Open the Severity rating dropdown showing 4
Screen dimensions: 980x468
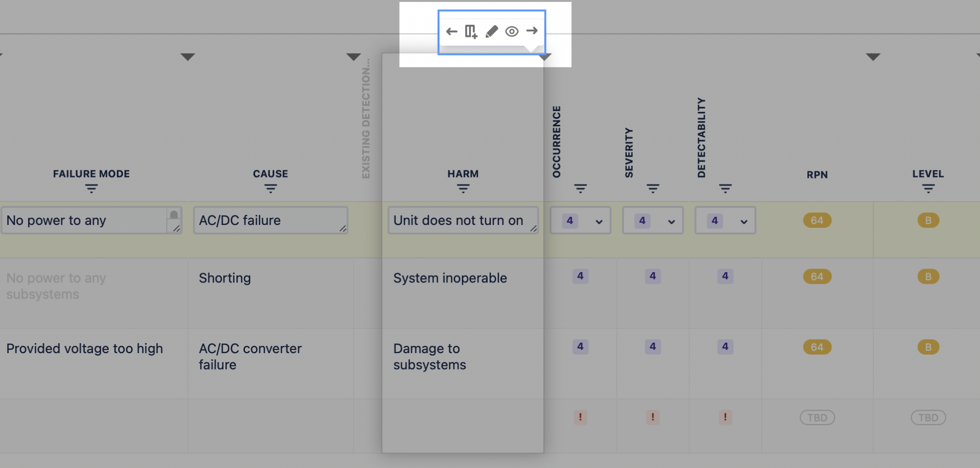tap(671, 221)
